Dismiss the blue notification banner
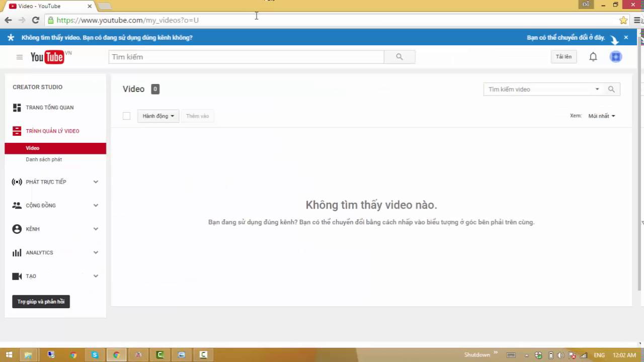 tap(626, 37)
